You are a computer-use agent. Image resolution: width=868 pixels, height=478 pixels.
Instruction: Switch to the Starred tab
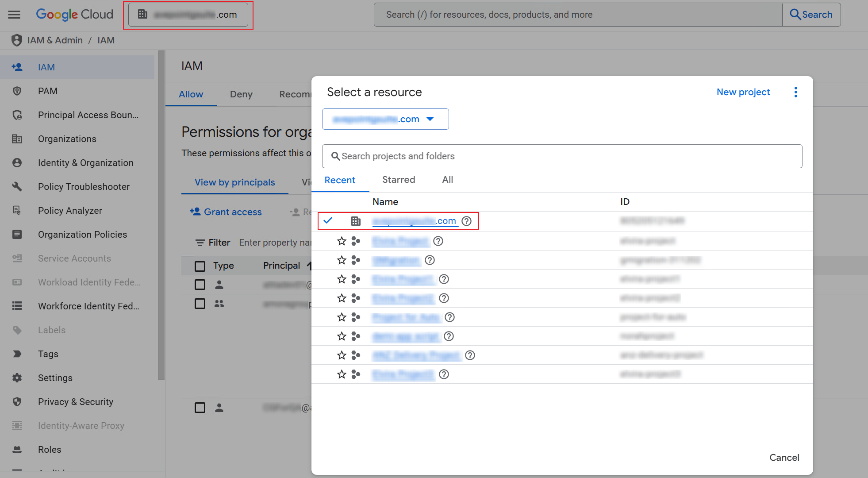tap(398, 180)
